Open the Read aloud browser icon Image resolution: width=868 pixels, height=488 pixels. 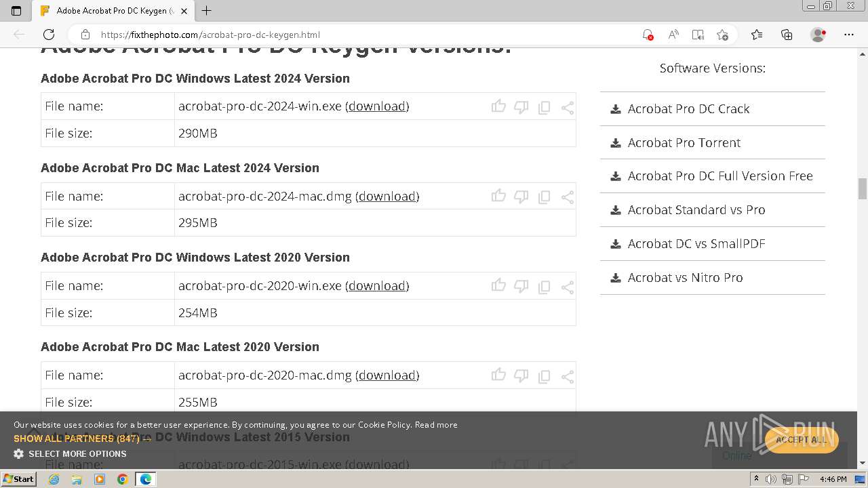tap(673, 35)
